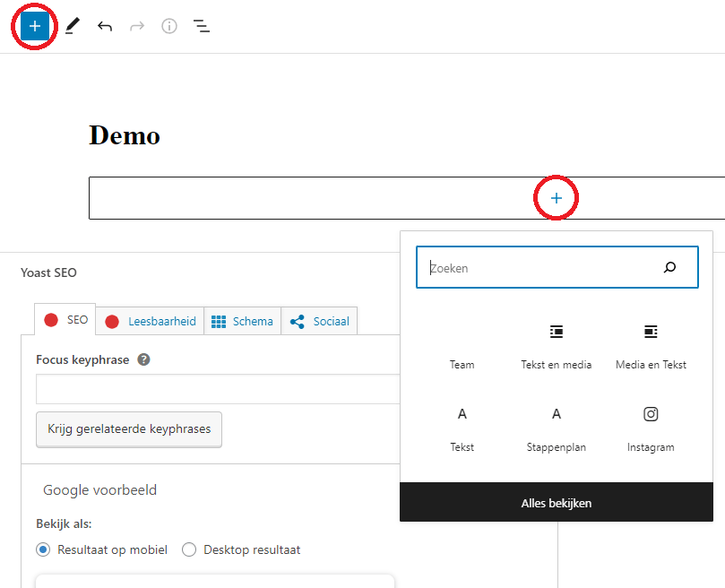The image size is (725, 588).
Task: Insert the Media en Tekst block
Action: point(651,346)
